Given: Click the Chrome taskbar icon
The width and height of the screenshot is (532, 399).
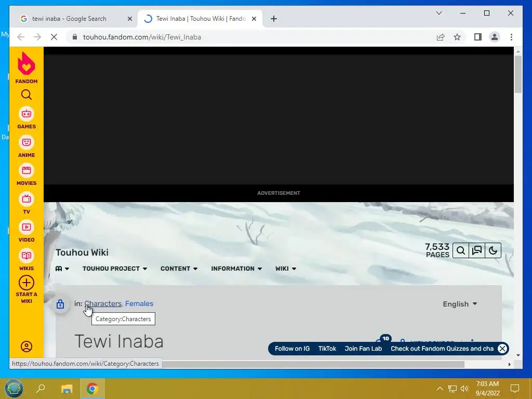Looking at the screenshot, I should [92, 389].
